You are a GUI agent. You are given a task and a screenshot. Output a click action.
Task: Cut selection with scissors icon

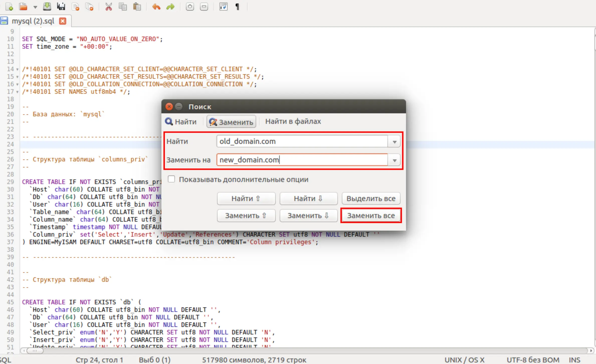(x=109, y=7)
